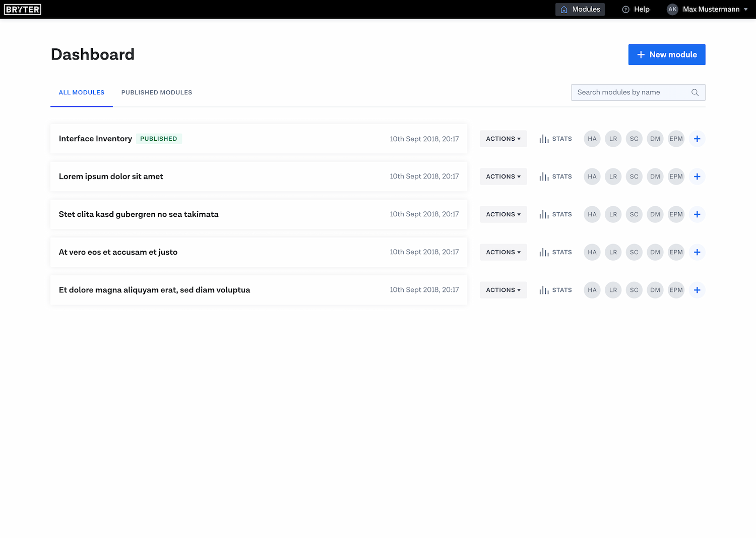
Task: Create a new module
Action: pyautogui.click(x=666, y=54)
